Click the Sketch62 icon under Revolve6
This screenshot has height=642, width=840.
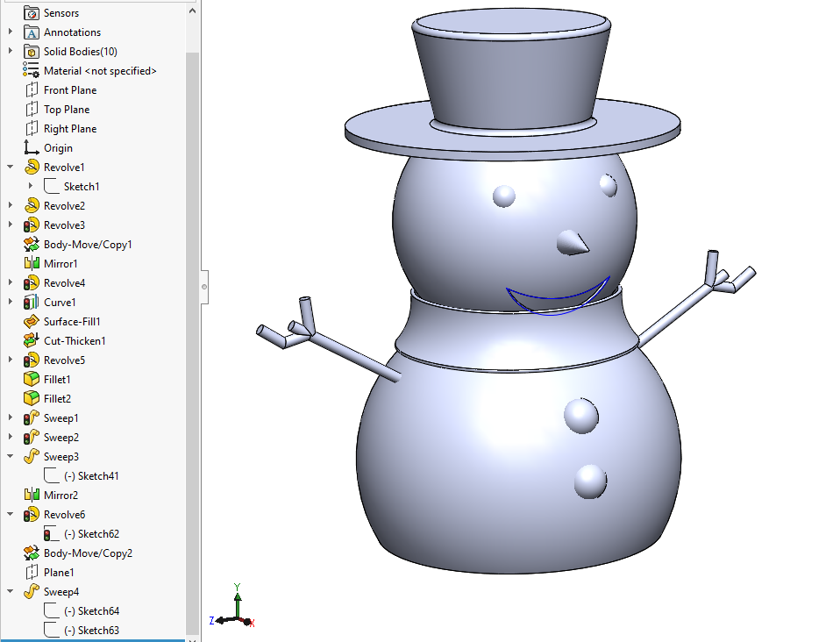click(x=52, y=534)
